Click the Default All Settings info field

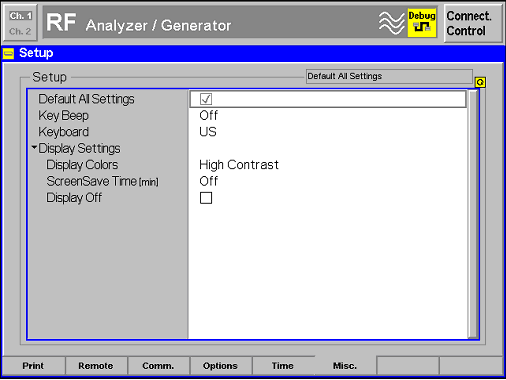(389, 76)
